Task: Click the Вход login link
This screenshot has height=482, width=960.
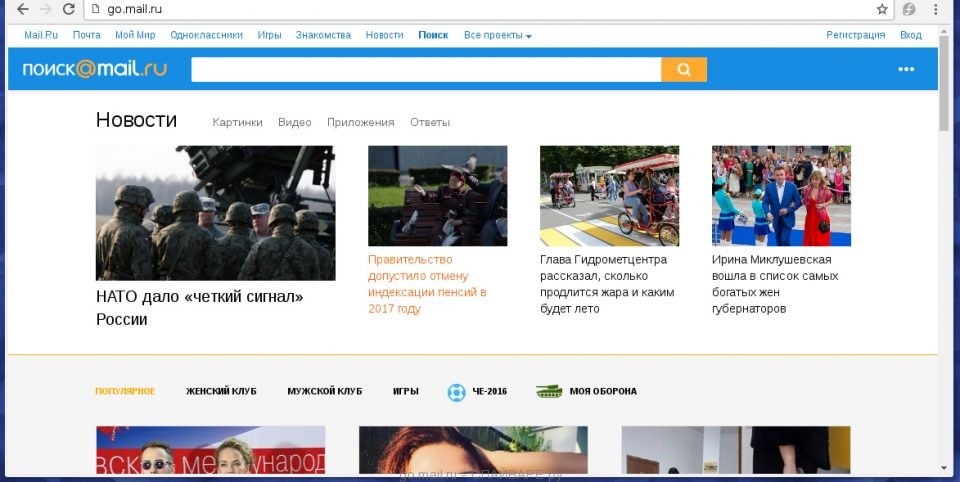Action: pyautogui.click(x=910, y=35)
